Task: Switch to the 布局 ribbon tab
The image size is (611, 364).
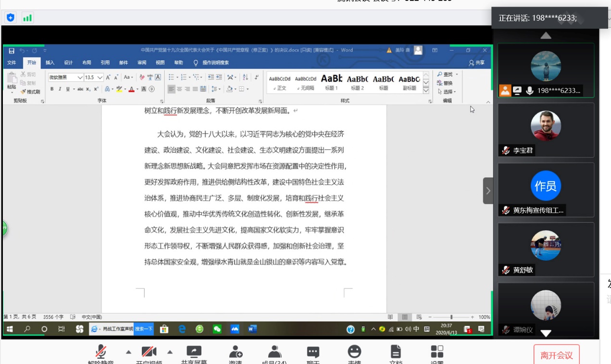Action: pyautogui.click(x=87, y=63)
